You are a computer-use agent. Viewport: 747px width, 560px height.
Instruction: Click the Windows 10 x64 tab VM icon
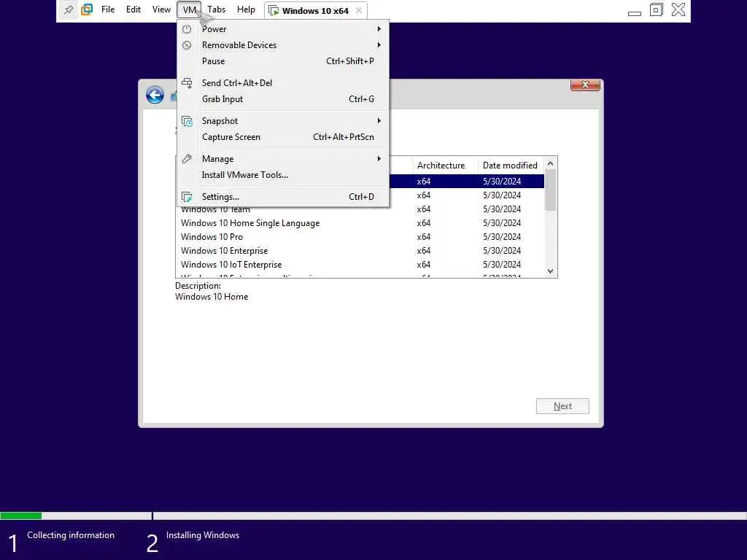tap(274, 10)
